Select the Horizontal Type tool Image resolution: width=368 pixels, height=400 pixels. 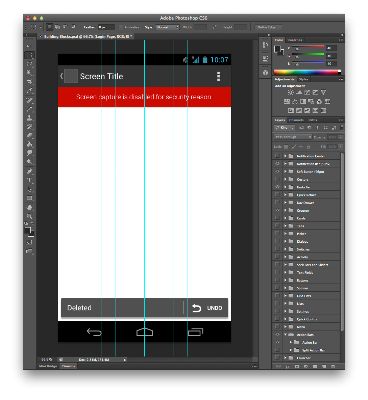(30, 180)
